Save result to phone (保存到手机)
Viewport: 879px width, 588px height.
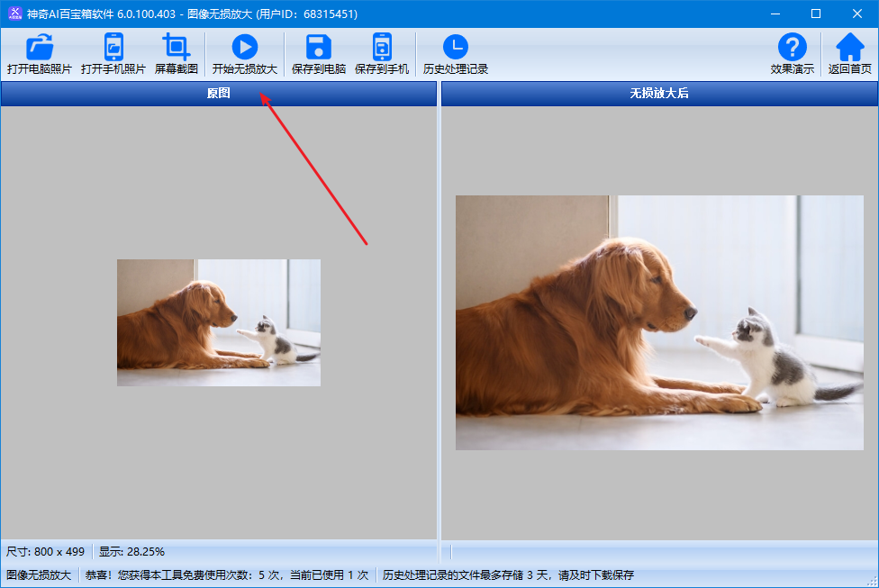[x=382, y=54]
